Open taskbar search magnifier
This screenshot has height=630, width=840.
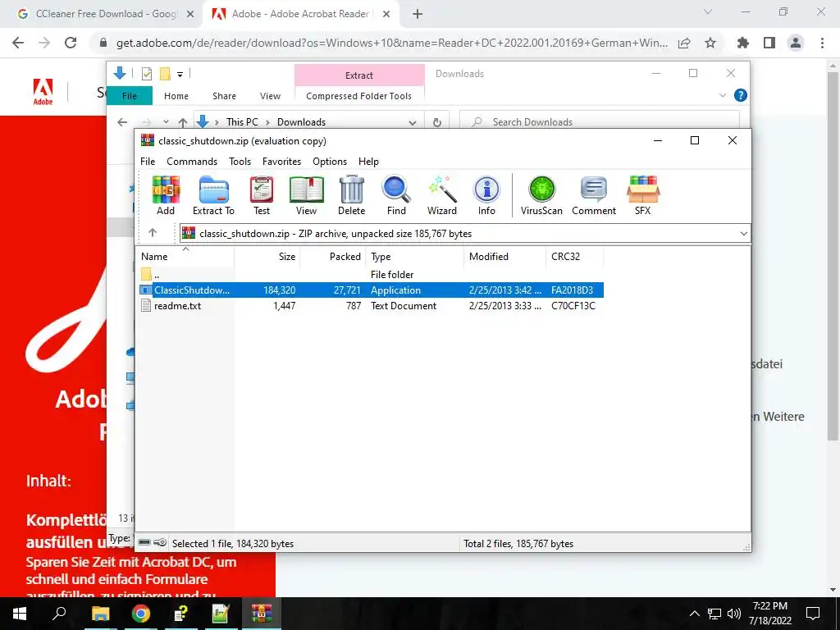click(59, 614)
